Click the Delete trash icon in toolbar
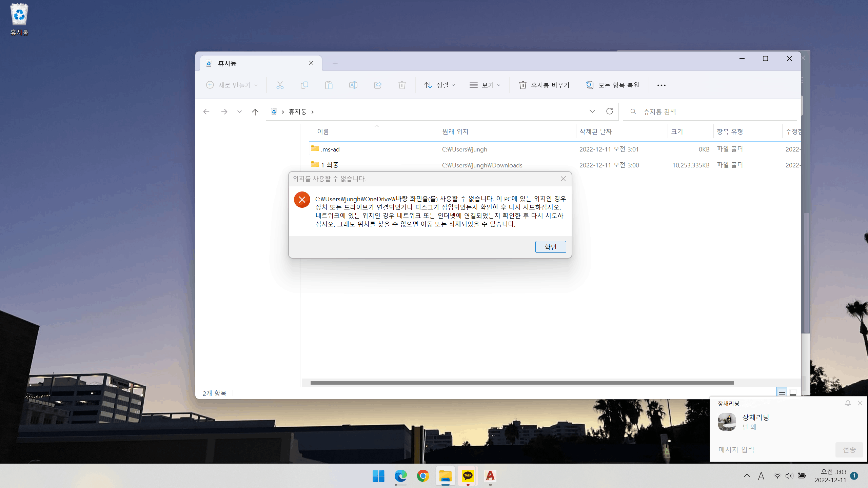 pyautogui.click(x=402, y=85)
